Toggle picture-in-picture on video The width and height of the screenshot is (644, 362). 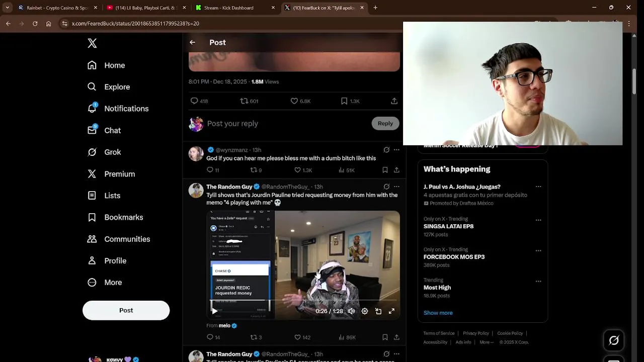[x=378, y=311]
